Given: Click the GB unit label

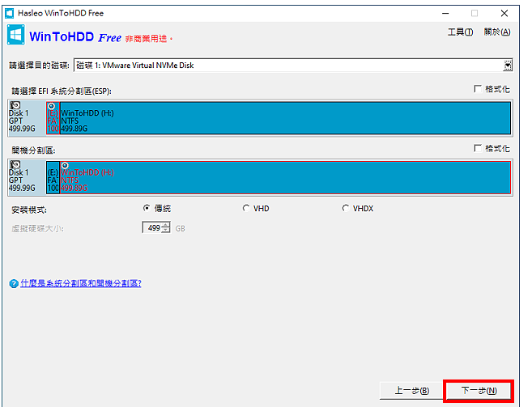Looking at the screenshot, I should [180, 229].
